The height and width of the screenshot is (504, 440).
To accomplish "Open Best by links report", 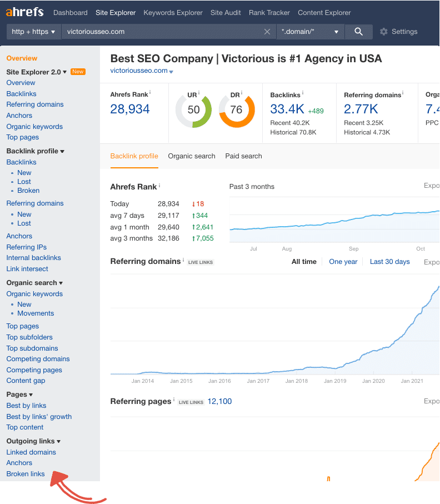I will [x=26, y=406].
